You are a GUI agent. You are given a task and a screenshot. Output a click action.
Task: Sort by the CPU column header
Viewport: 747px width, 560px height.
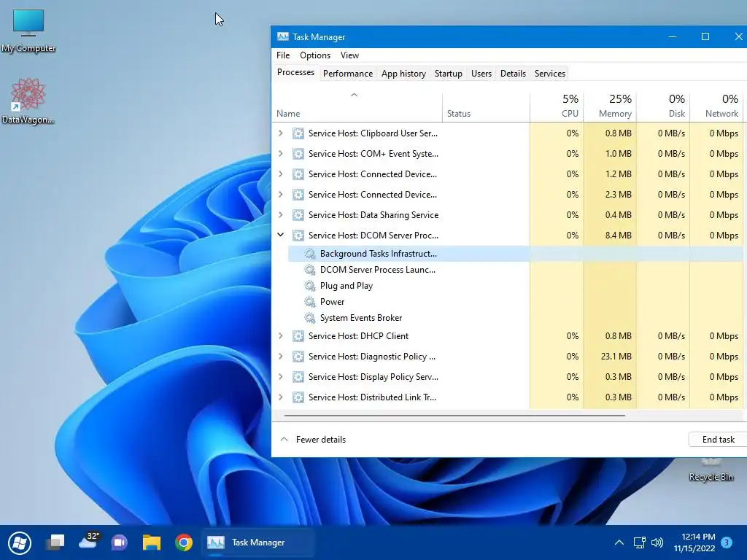click(x=557, y=106)
